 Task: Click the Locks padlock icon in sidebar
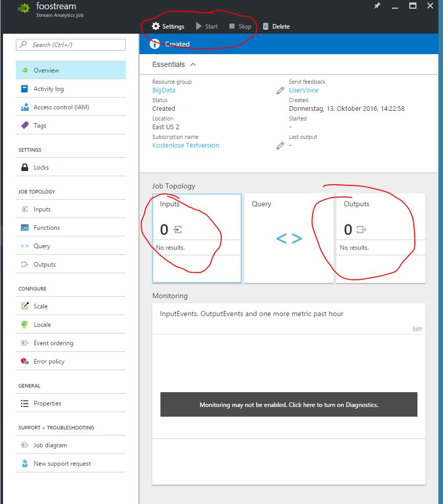point(25,167)
